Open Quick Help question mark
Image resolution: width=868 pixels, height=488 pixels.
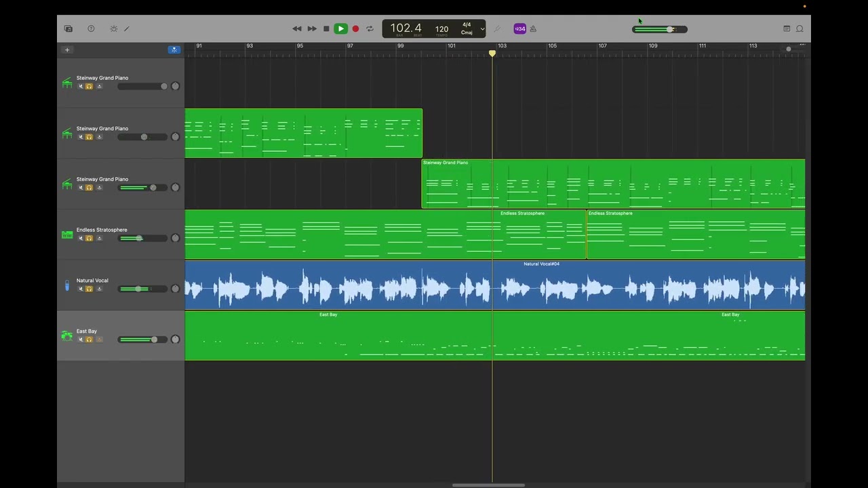pos(91,28)
